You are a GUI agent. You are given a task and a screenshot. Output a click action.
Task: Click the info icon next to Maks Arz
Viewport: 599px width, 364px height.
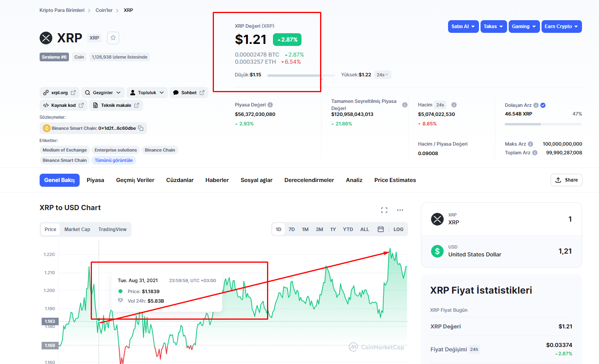tap(530, 144)
